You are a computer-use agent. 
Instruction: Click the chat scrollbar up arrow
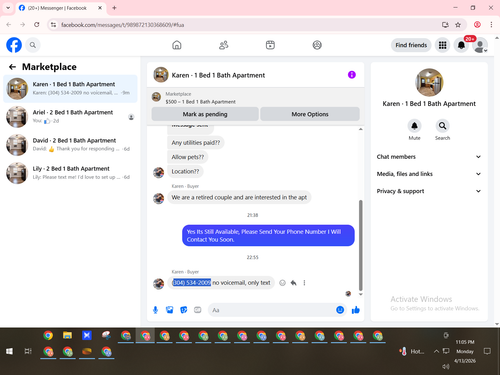click(360, 129)
